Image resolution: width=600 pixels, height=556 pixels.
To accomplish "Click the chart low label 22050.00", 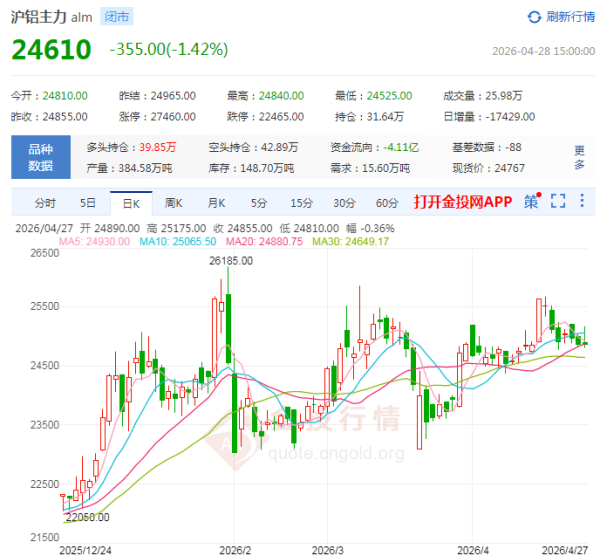I will pyautogui.click(x=88, y=517).
